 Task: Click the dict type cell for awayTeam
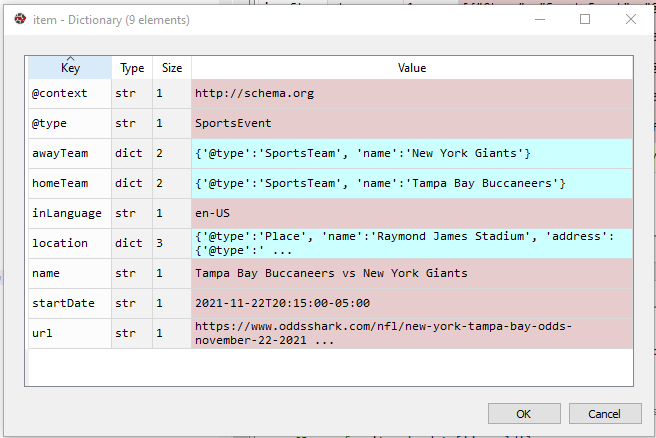point(132,154)
